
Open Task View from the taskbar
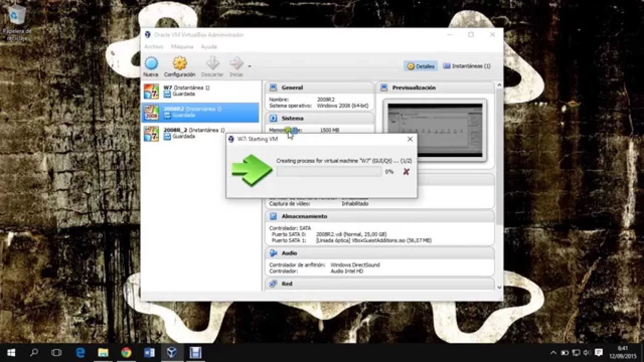pos(56,352)
